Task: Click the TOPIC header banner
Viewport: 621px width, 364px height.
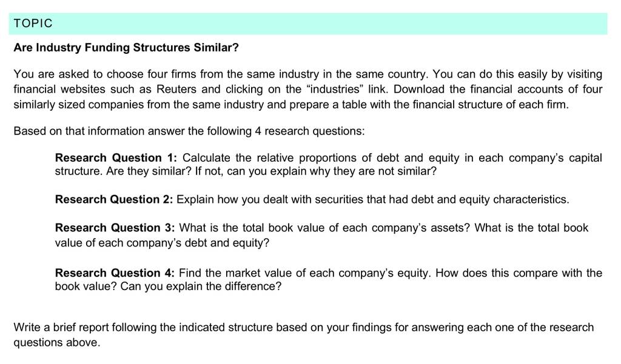Action: [307, 24]
